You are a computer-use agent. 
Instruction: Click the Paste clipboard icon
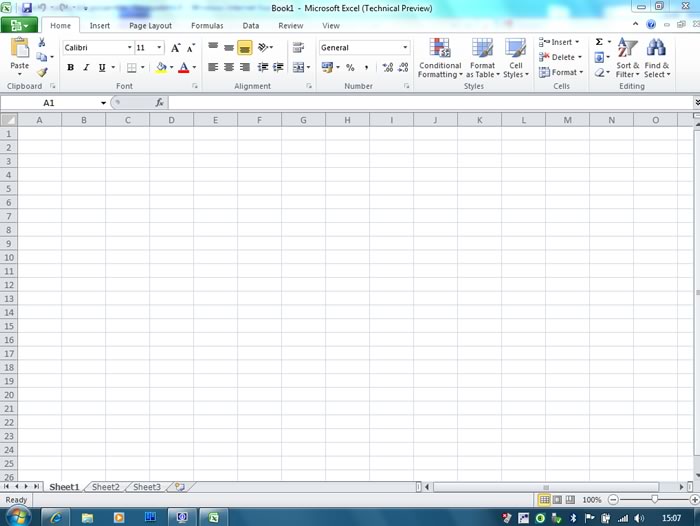point(20,50)
